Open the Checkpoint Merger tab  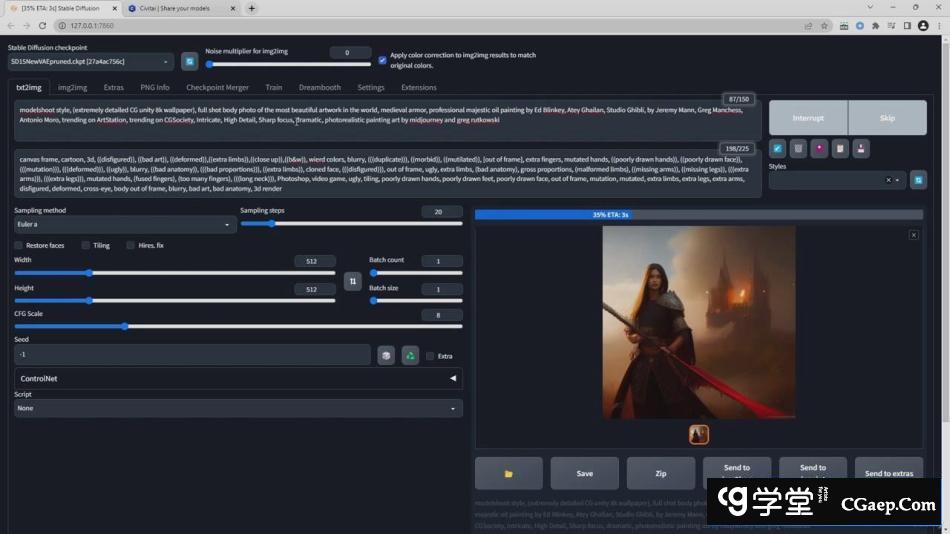217,88
